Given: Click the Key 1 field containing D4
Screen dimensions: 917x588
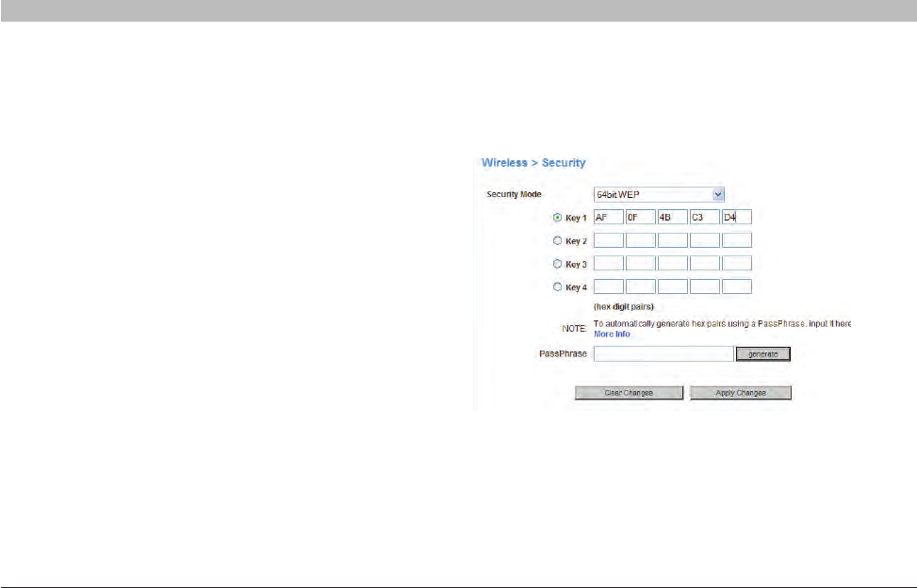Looking at the screenshot, I should coord(737,218).
